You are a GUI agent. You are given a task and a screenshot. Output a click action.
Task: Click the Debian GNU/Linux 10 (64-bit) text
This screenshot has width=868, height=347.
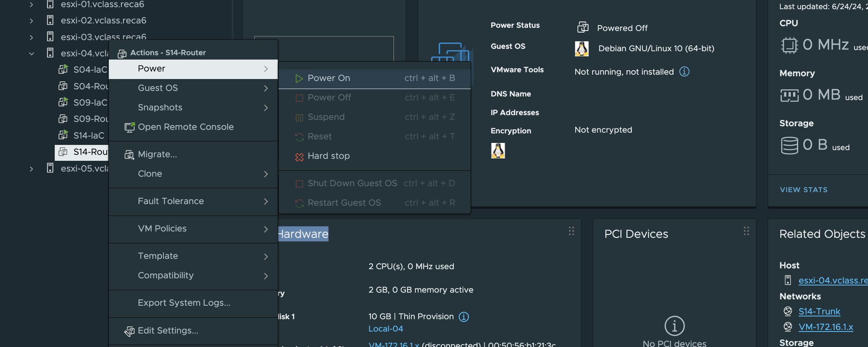(656, 48)
